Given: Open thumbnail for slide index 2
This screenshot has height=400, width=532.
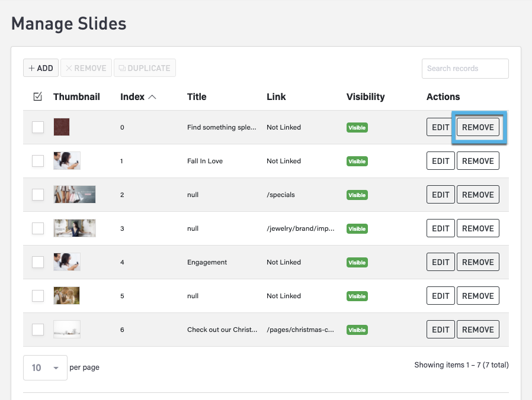Looking at the screenshot, I should point(74,195).
